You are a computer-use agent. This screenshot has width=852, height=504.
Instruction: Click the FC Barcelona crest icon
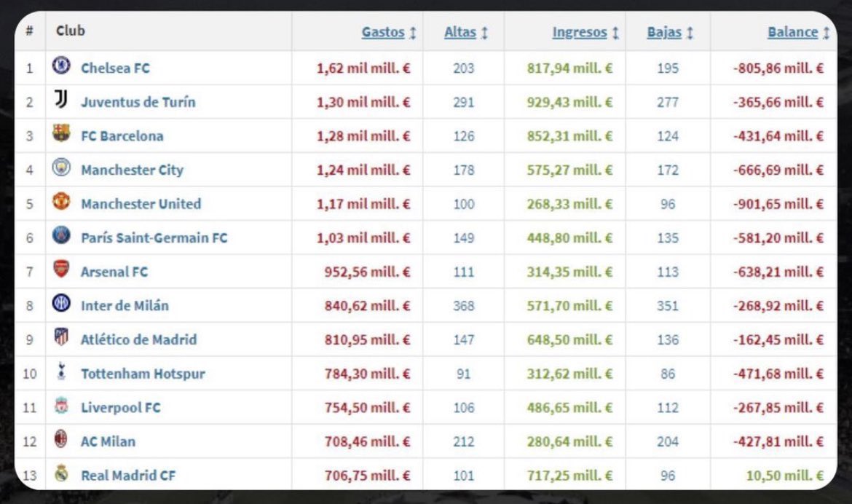click(61, 133)
